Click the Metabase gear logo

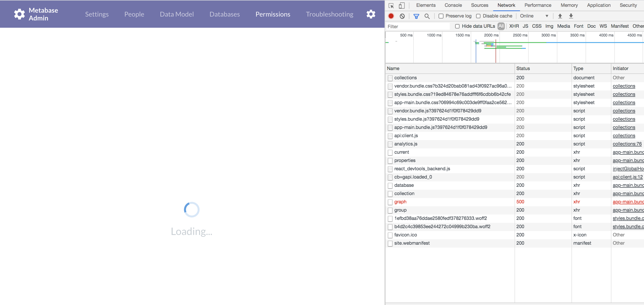click(19, 14)
